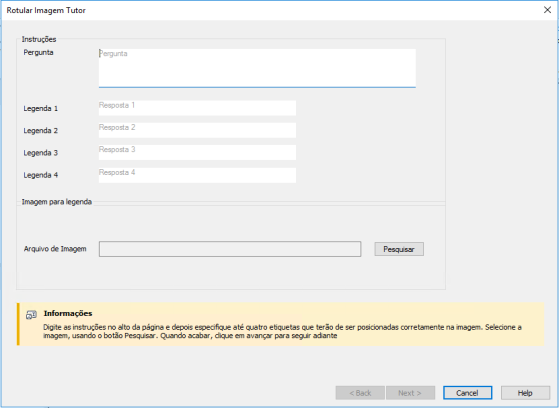
Task: Cancel the image labeling wizard
Action: pos(468,393)
